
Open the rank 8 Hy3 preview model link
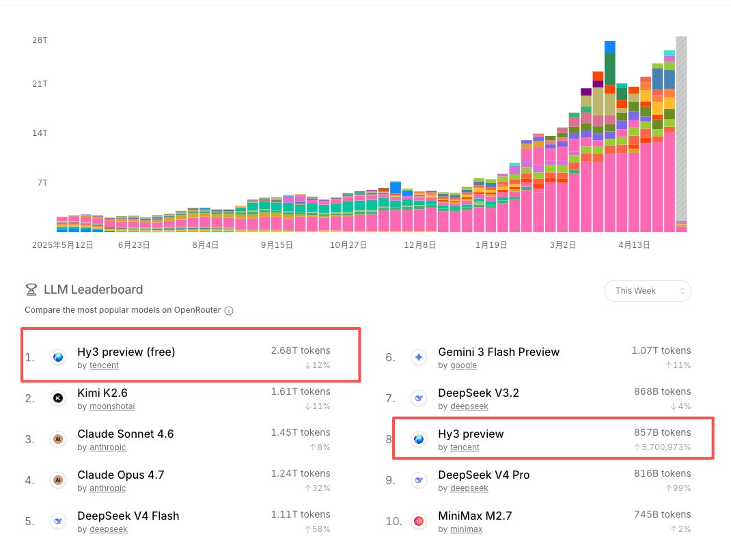pyautogui.click(x=471, y=434)
